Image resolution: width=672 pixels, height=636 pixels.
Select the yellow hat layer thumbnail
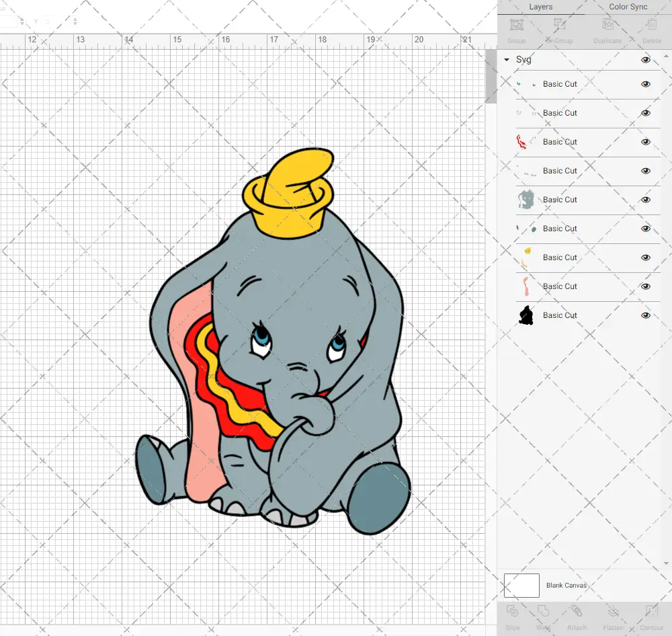(526, 257)
